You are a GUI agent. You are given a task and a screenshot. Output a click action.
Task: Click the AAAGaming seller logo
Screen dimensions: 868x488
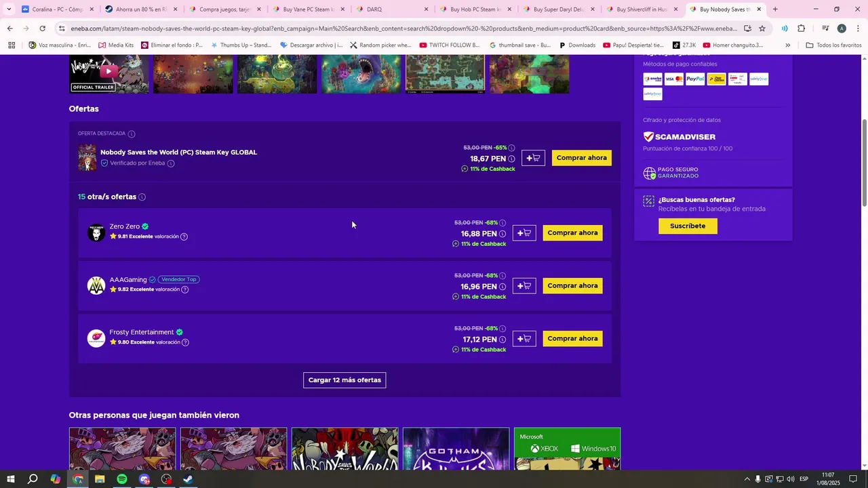[96, 285]
